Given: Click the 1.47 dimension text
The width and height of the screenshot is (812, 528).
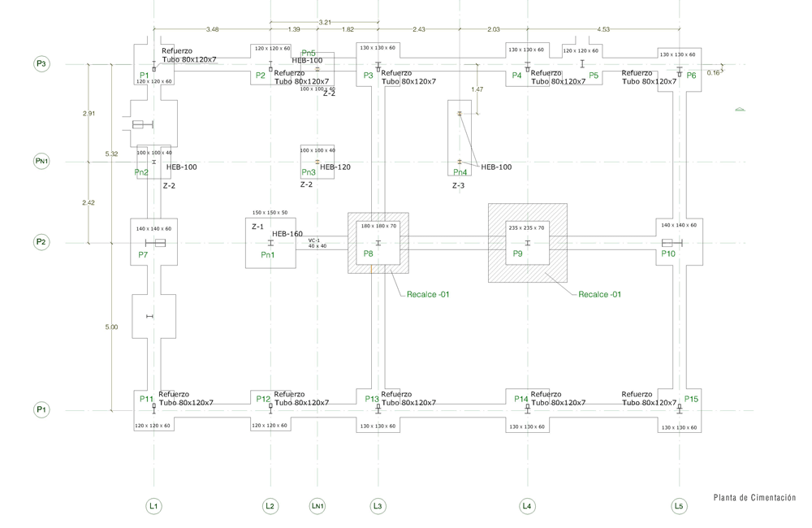Looking at the screenshot, I should pyautogui.click(x=477, y=89).
